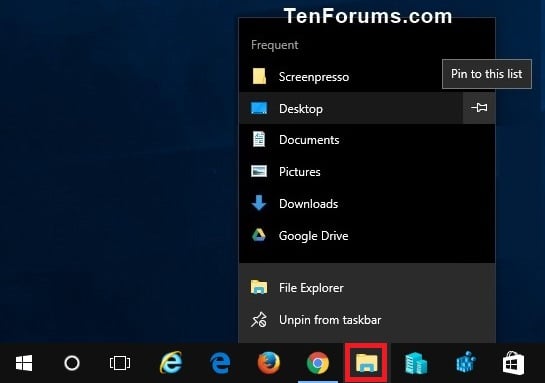This screenshot has height=383, width=545.
Task: Click the Downloads blue arrow icon
Action: tap(259, 203)
